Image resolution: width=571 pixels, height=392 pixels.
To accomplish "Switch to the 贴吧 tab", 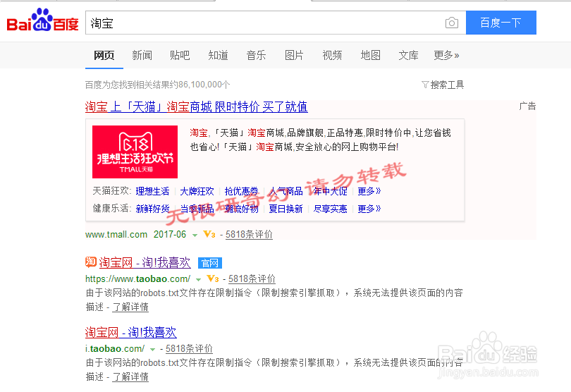I will pyautogui.click(x=180, y=56).
